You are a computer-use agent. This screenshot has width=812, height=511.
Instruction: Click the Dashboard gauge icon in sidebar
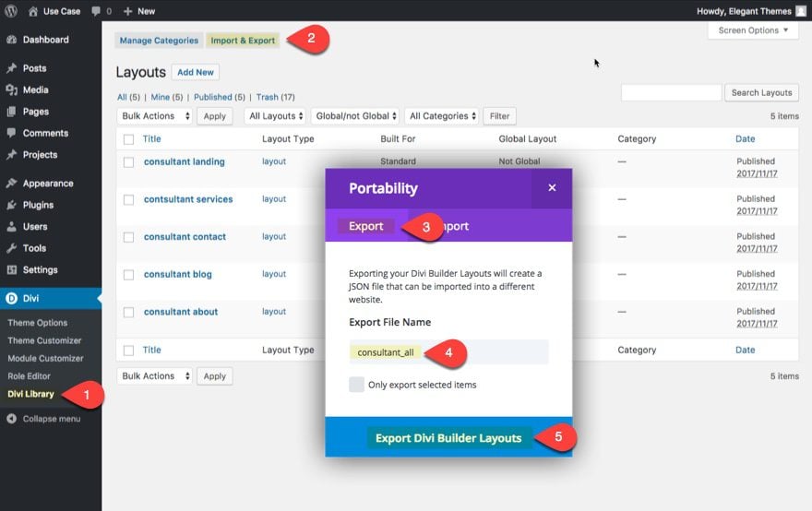[x=12, y=40]
